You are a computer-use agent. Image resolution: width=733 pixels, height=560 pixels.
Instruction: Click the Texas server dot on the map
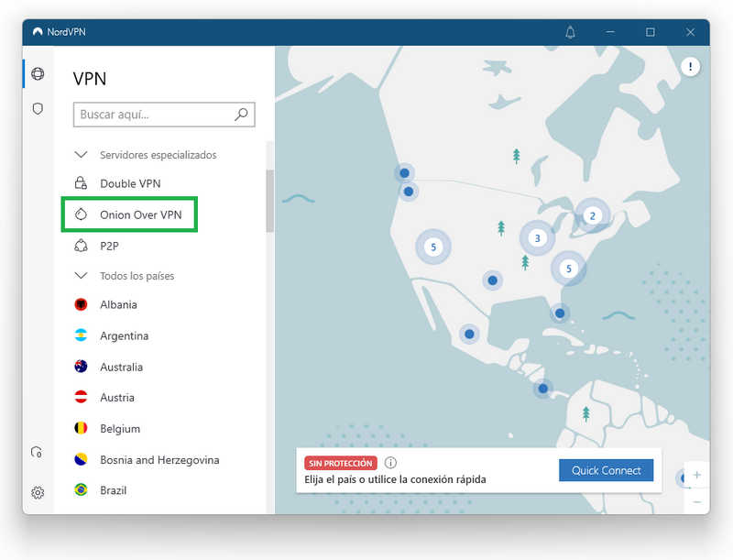coord(492,280)
